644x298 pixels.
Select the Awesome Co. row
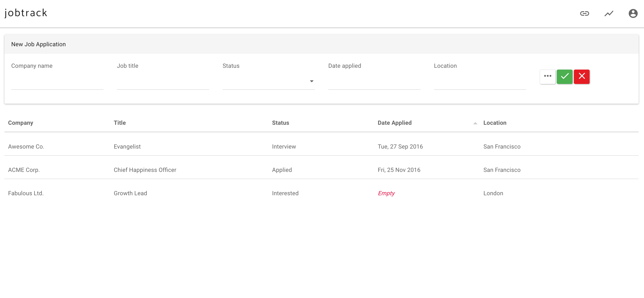click(26, 147)
